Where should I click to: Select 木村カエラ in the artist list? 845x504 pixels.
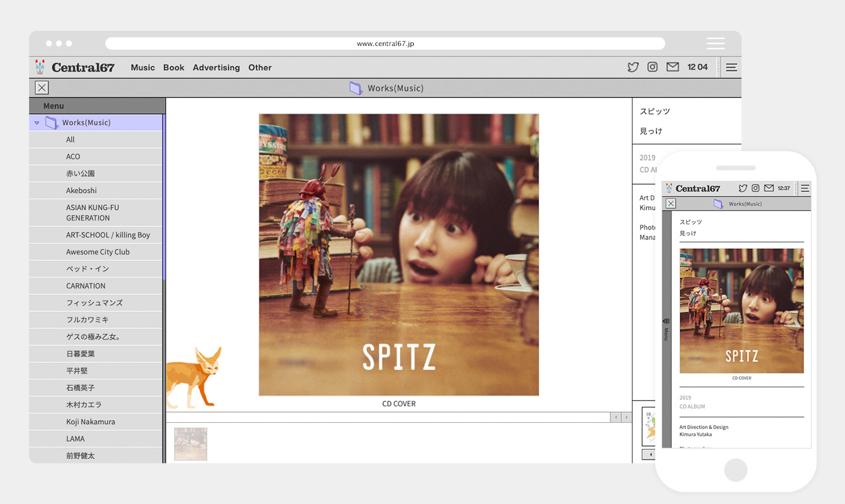(96, 405)
